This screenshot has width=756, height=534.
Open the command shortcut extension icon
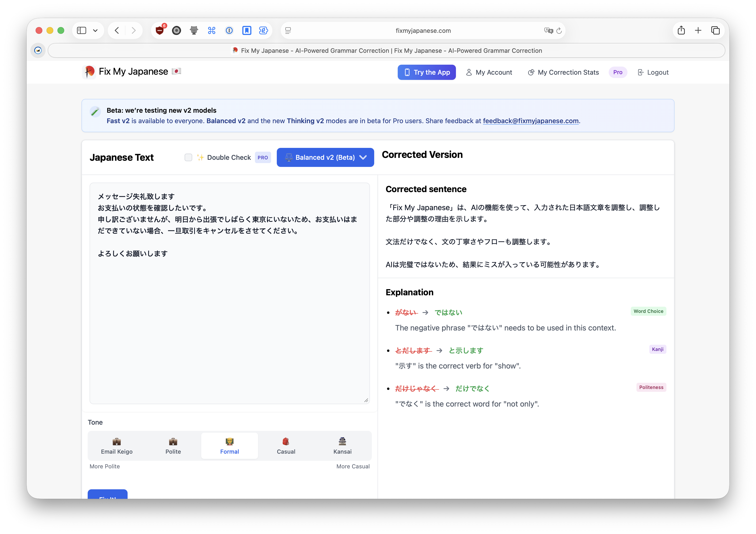click(x=212, y=30)
